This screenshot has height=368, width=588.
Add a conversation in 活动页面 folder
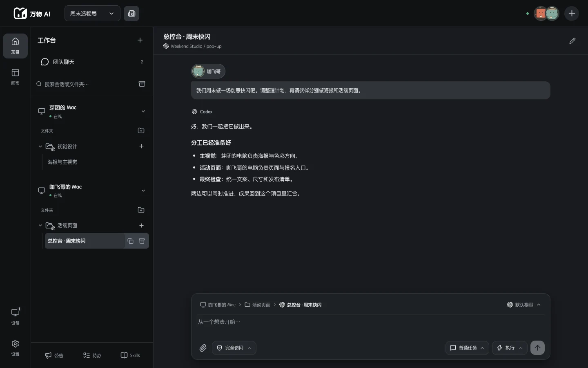point(141,225)
